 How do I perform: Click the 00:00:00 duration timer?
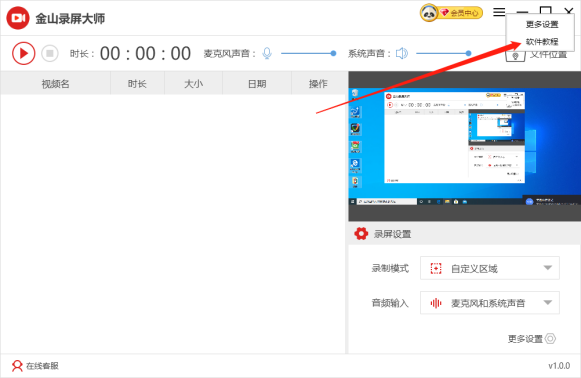point(145,53)
